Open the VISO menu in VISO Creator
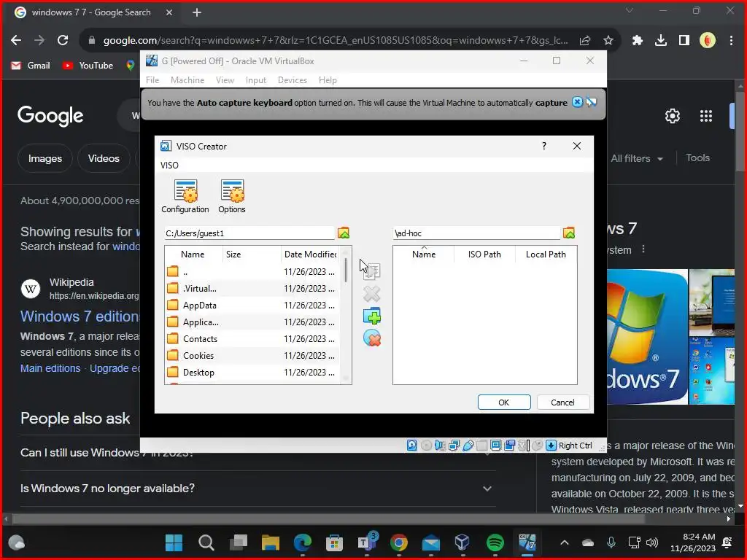The width and height of the screenshot is (747, 560). 169,166
